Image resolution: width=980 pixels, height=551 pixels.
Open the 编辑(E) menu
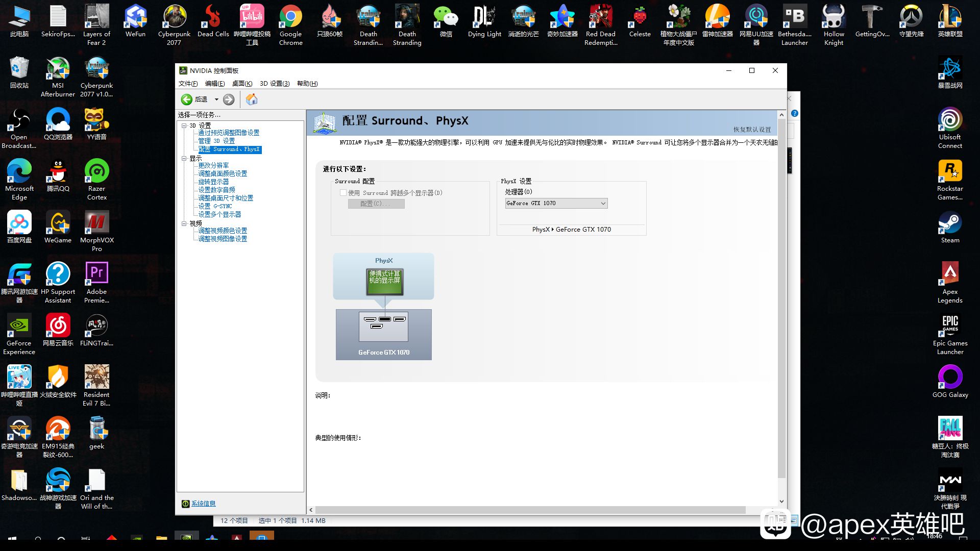click(x=215, y=84)
